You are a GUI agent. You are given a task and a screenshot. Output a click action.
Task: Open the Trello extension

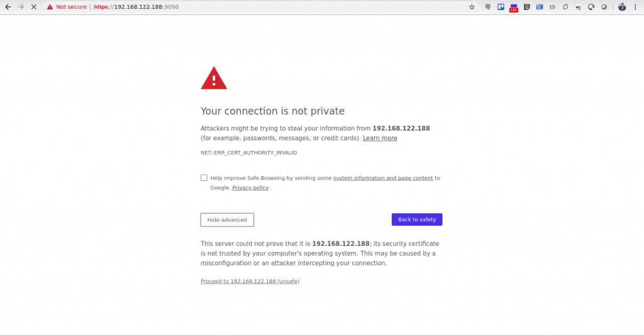(x=501, y=7)
